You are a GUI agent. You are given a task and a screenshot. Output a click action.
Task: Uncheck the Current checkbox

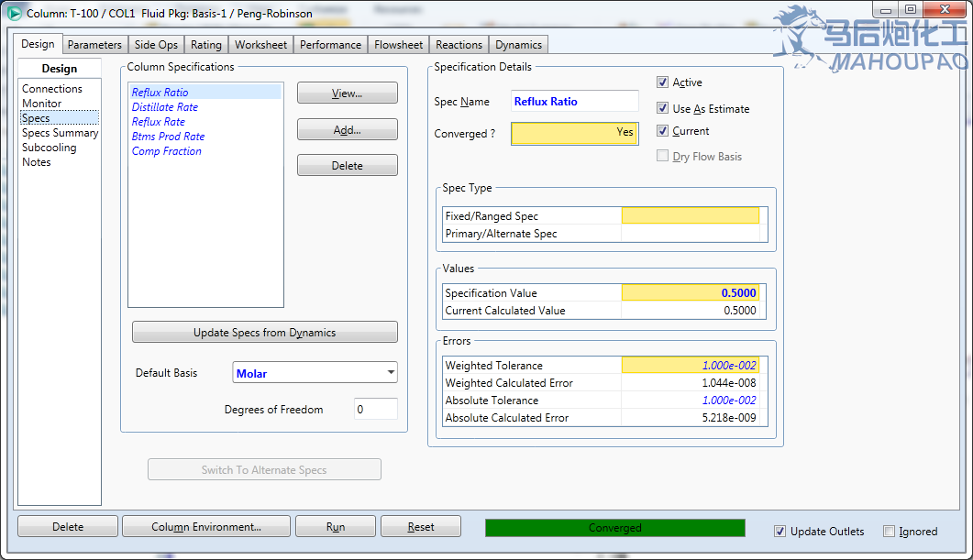[x=663, y=131]
